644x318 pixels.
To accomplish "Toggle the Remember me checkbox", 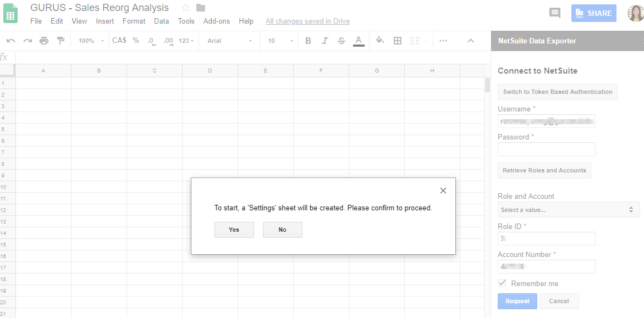I will point(502,283).
